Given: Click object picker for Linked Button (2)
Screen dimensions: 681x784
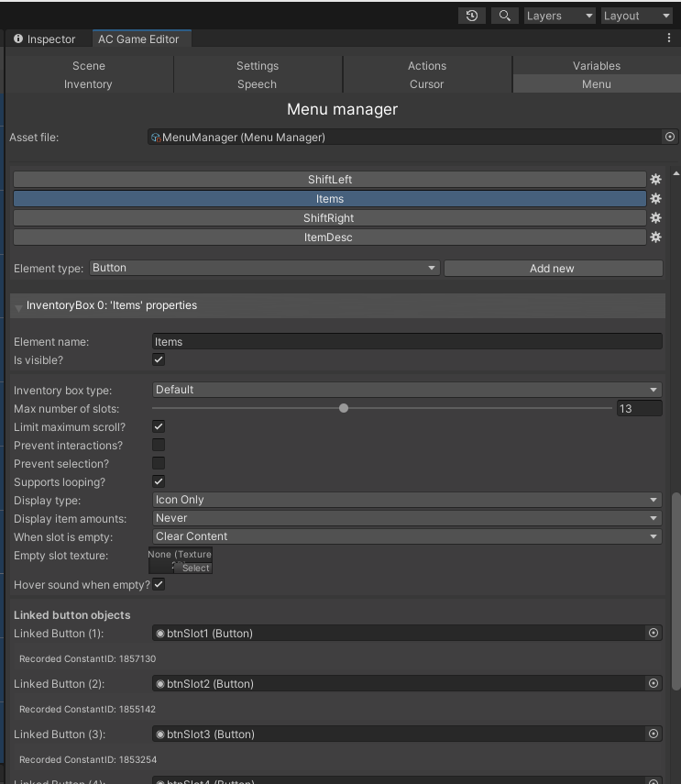Looking at the screenshot, I should coord(653,683).
